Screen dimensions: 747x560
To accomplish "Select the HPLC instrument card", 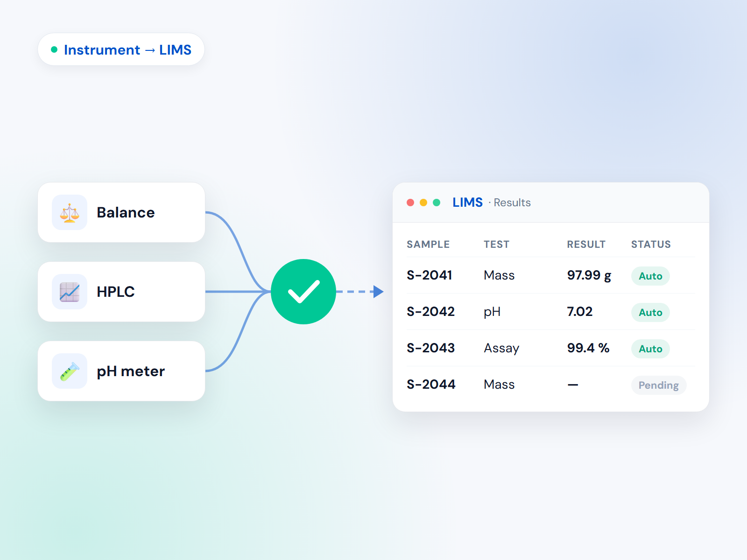I will tap(121, 292).
